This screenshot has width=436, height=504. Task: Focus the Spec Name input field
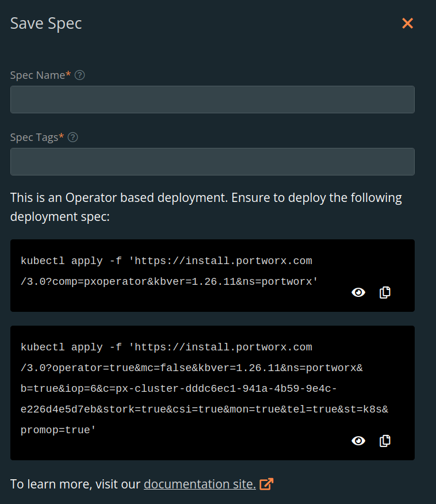click(x=212, y=100)
